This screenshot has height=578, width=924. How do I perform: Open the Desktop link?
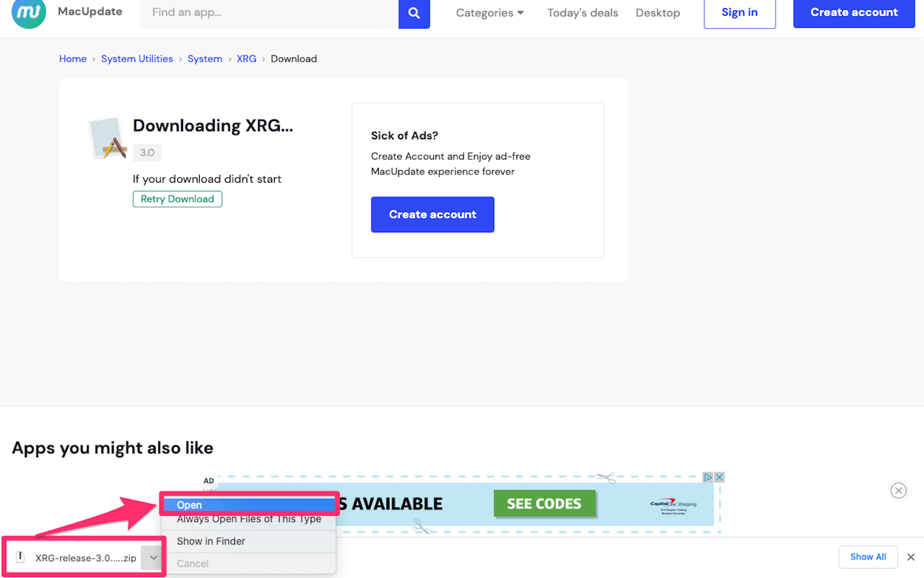(658, 13)
